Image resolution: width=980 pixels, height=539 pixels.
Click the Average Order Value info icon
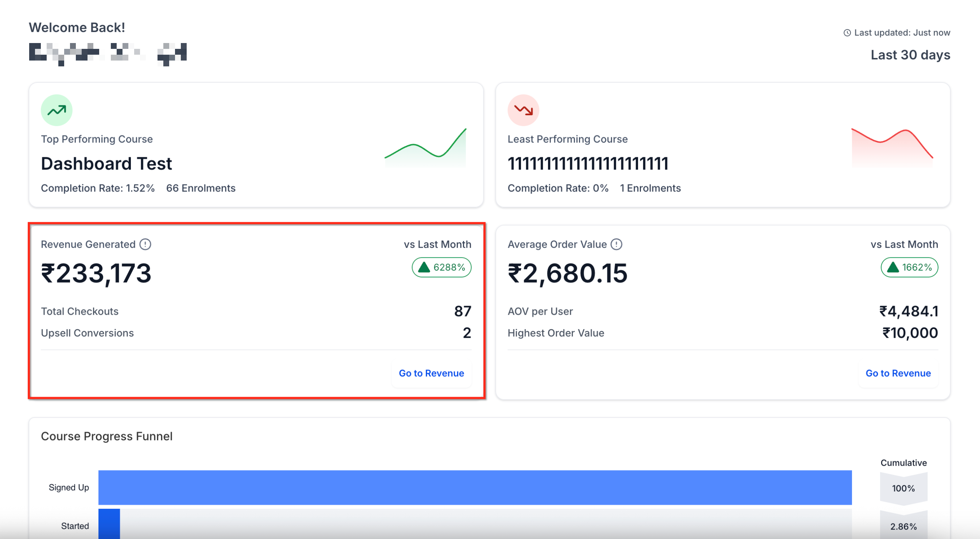(616, 244)
